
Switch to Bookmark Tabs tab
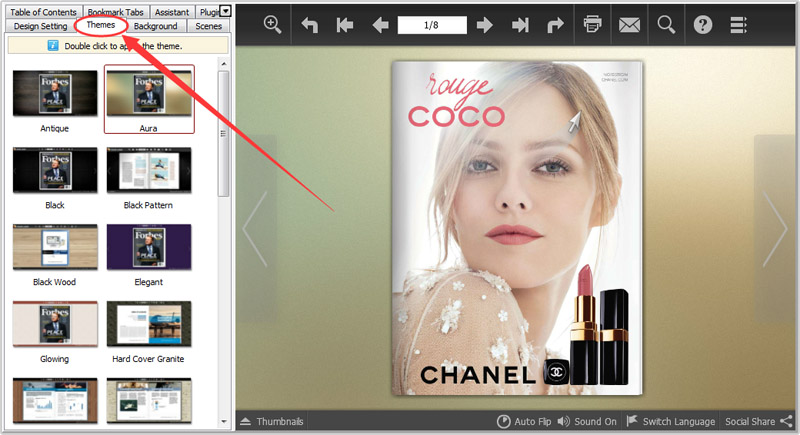pyautogui.click(x=115, y=12)
